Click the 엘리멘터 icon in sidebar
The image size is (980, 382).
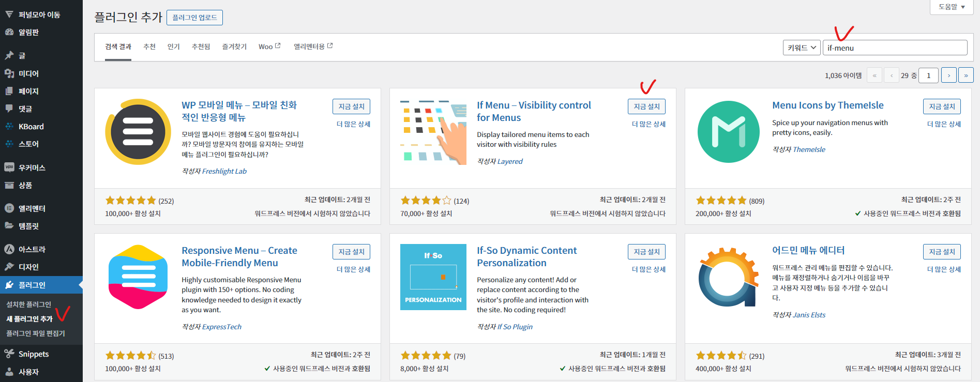tap(9, 208)
